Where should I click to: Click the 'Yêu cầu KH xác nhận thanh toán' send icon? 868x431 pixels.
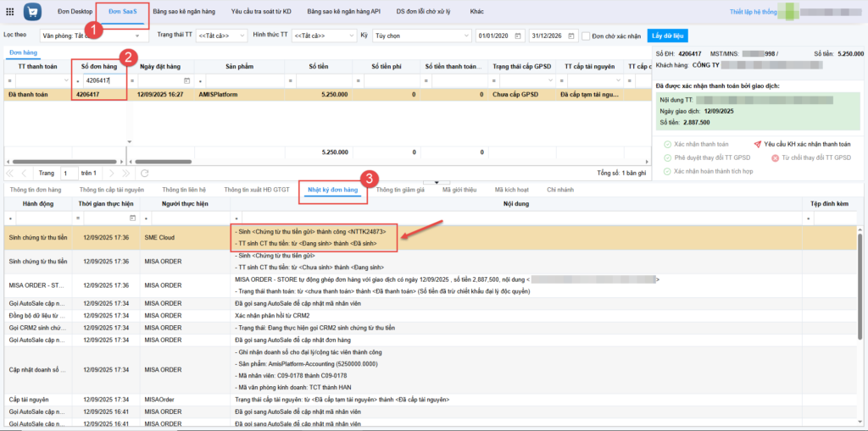coord(758,144)
